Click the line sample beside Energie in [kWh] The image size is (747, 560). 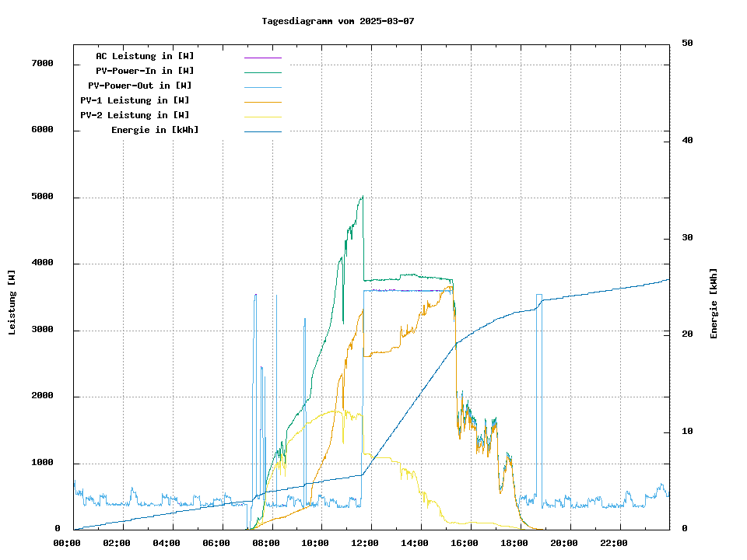[x=262, y=131]
